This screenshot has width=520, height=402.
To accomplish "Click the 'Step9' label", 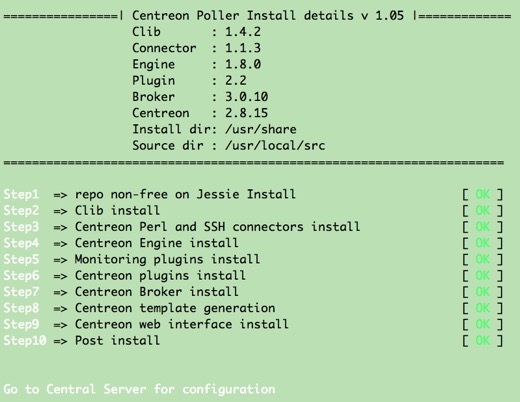I will click(21, 324).
